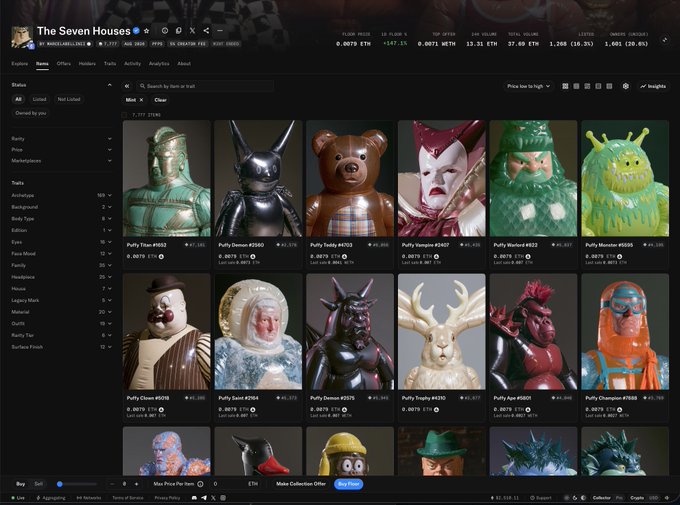Viewport: 680px width, 505px height.
Task: Click the Buy Floor button
Action: (349, 484)
